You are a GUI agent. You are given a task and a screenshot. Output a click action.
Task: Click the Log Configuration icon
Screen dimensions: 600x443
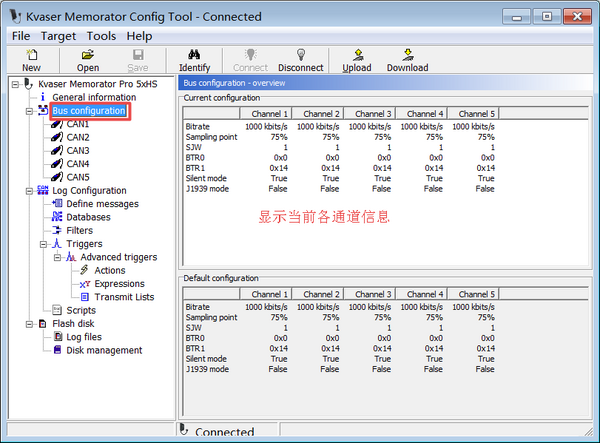click(x=43, y=190)
